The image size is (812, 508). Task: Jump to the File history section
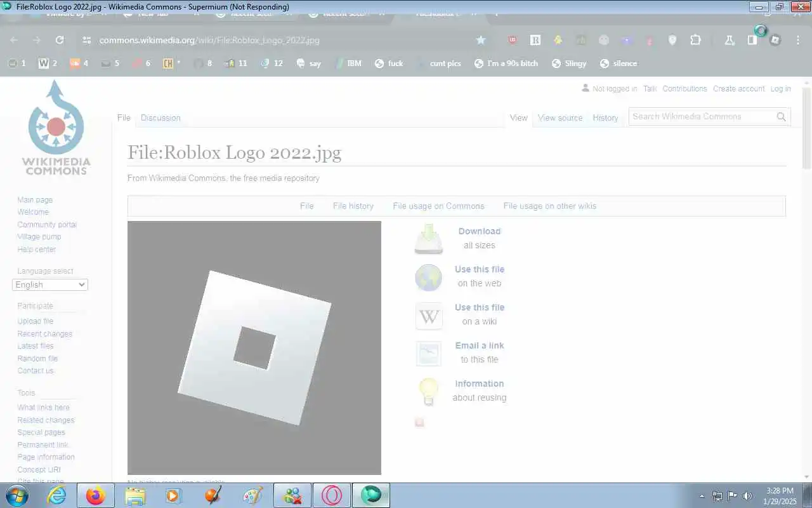pos(353,206)
